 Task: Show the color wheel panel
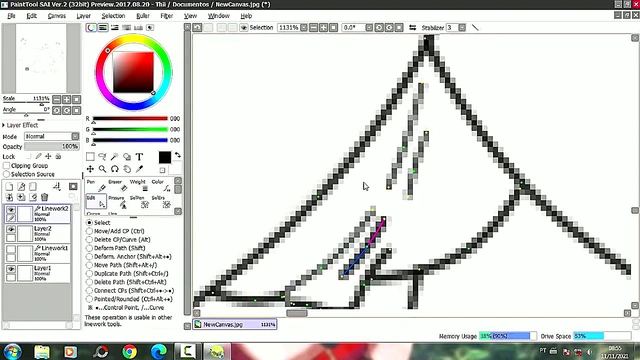tap(91, 27)
